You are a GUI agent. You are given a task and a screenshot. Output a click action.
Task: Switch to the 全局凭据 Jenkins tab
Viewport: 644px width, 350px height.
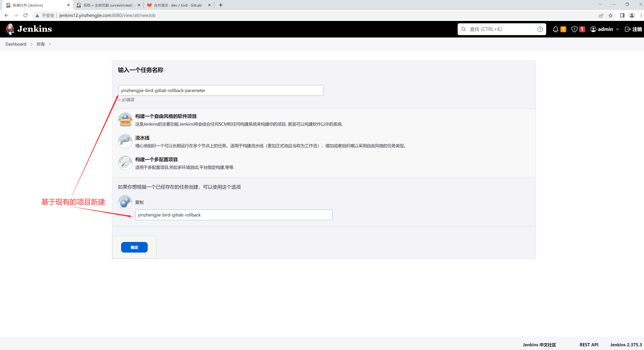[x=107, y=5]
